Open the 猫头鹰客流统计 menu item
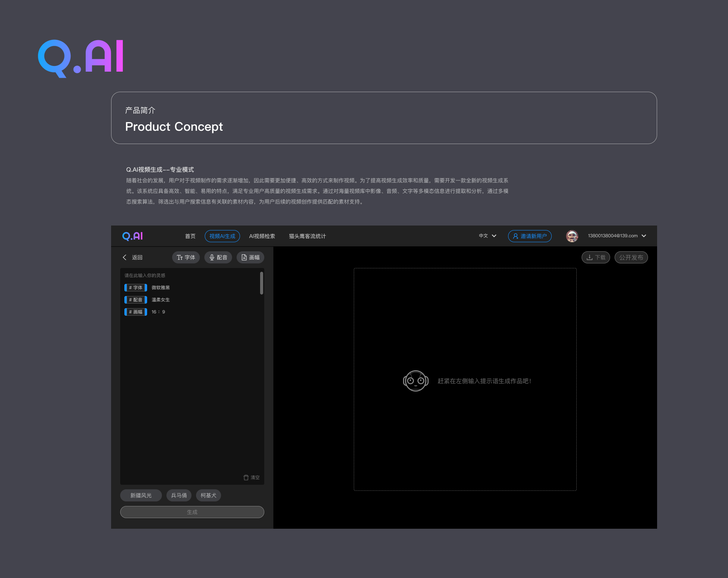 pyautogui.click(x=307, y=236)
